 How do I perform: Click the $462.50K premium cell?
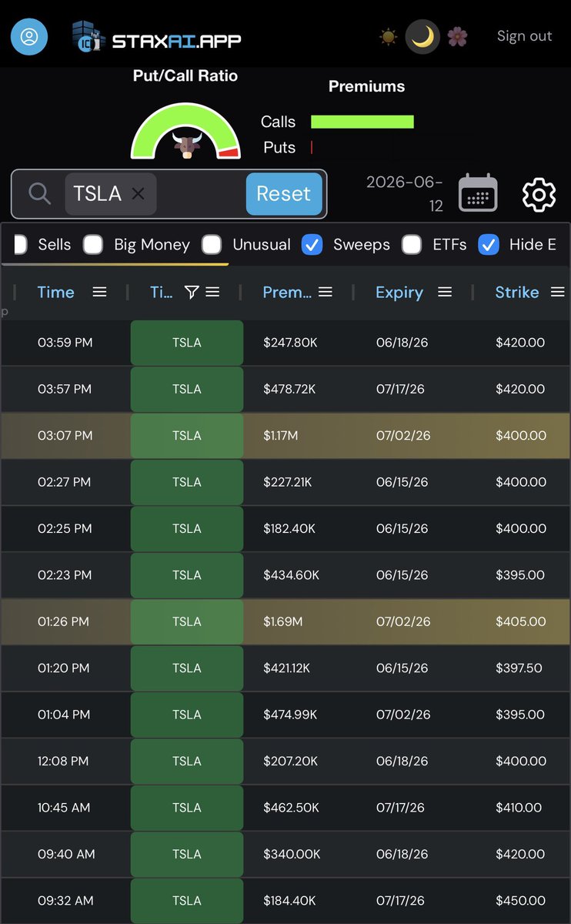coord(291,808)
